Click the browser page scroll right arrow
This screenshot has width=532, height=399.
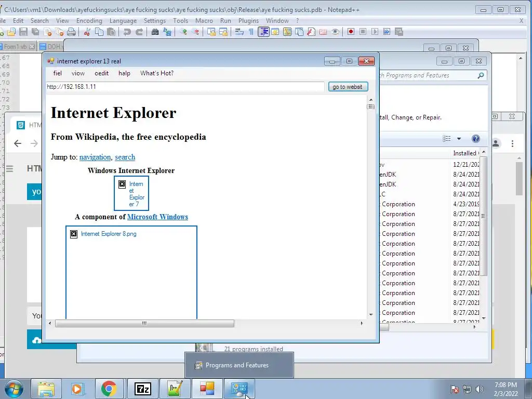point(362,323)
